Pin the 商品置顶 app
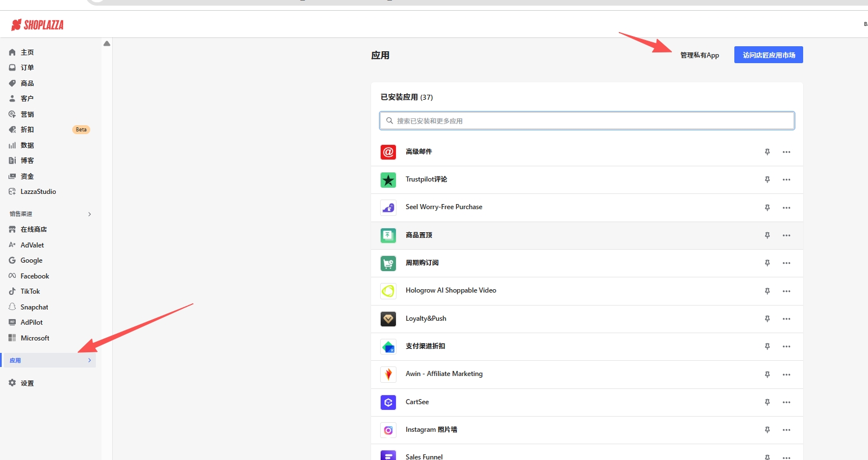 coord(767,236)
